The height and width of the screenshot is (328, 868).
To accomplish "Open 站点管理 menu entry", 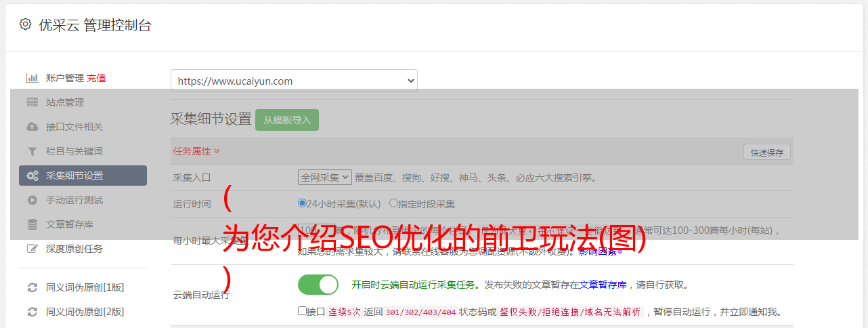I will 65,102.
